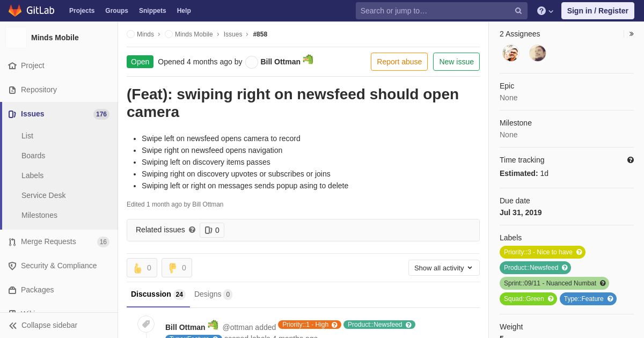The height and width of the screenshot is (338, 644).
Task: Collapse the right sidebar with chevron
Action: click(x=631, y=34)
